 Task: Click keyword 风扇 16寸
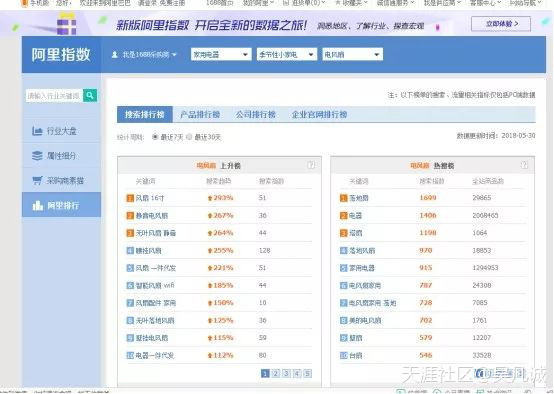(150, 198)
